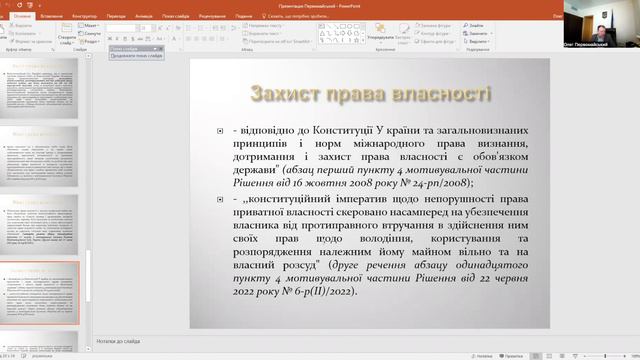The width and height of the screenshot is (640, 360).
Task: Click the Quick Styles button
Action: (403, 34)
